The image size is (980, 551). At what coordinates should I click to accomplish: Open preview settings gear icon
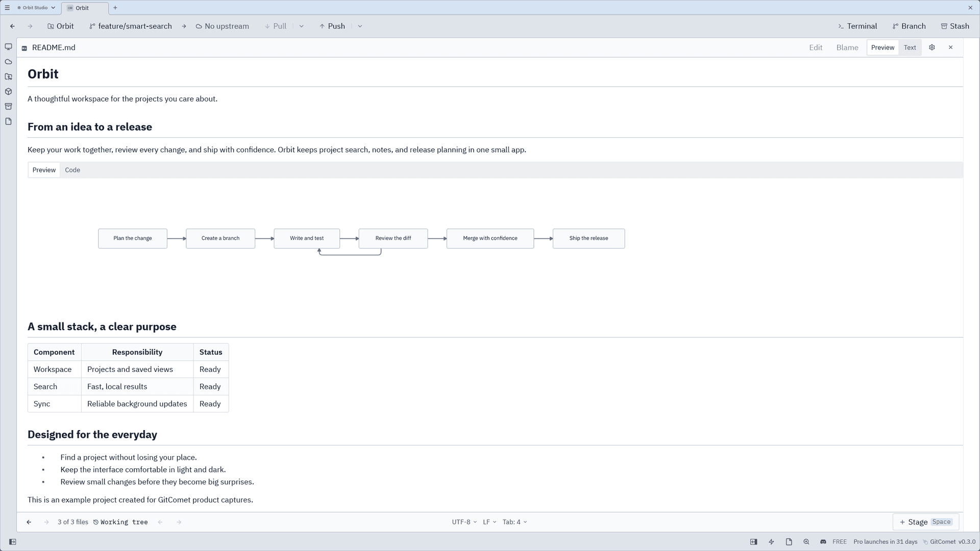(x=932, y=47)
